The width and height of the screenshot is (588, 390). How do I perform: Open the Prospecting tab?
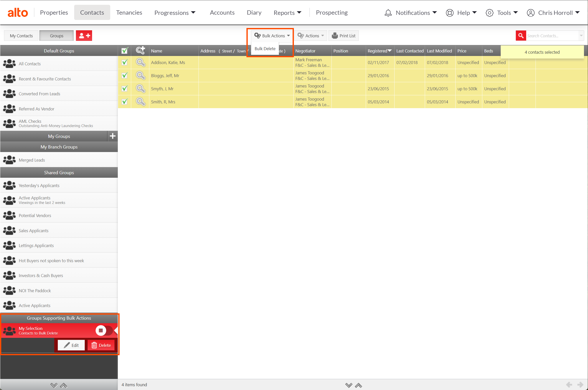(x=332, y=13)
